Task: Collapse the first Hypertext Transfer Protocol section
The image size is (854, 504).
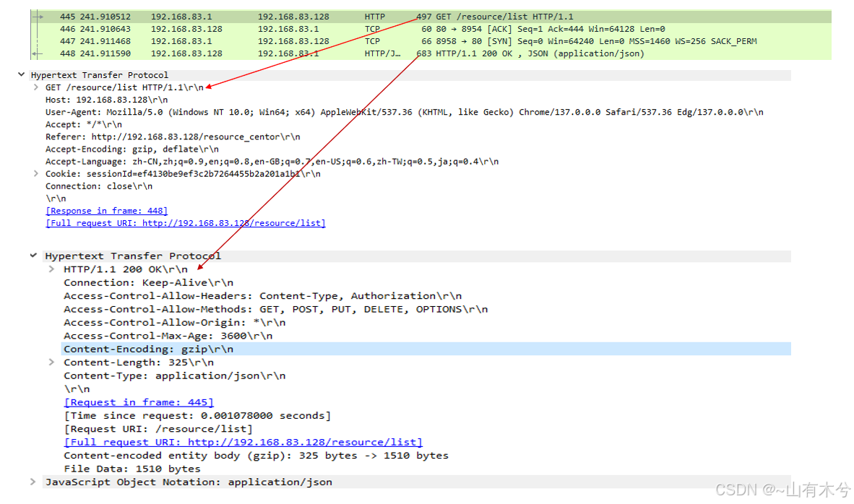Action: [21, 74]
